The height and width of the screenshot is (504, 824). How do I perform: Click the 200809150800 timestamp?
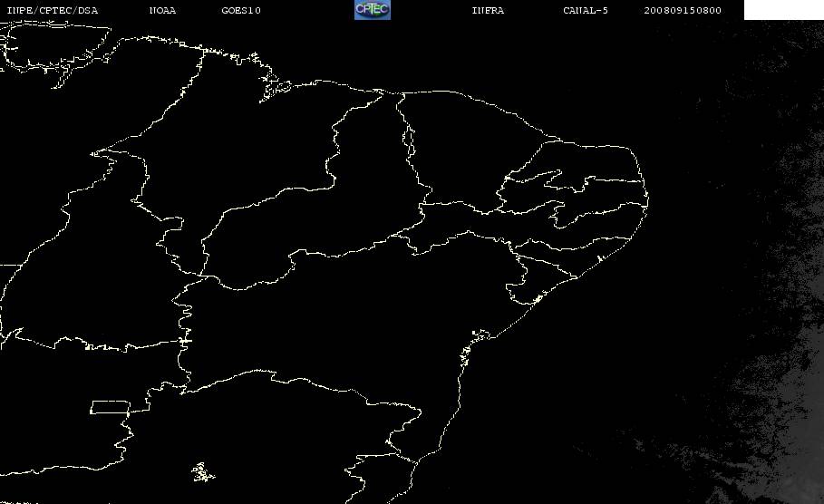682,11
